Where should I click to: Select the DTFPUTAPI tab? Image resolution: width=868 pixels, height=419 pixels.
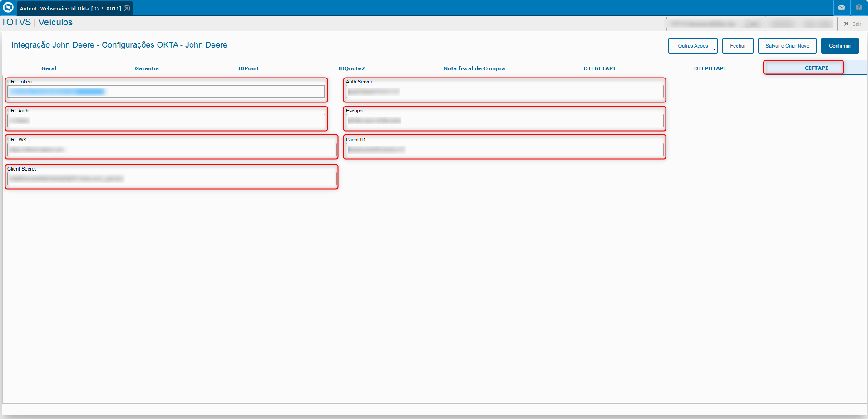[710, 68]
